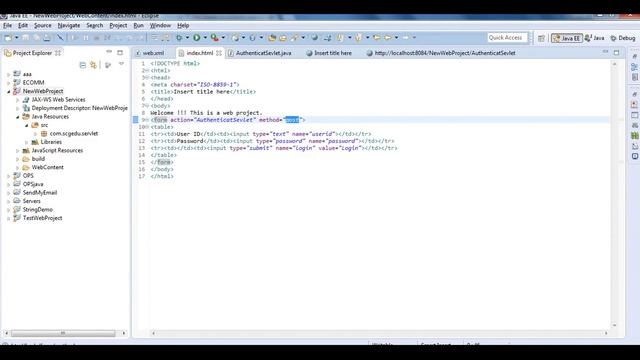
Task: Open the Window menu
Action: coord(160,25)
